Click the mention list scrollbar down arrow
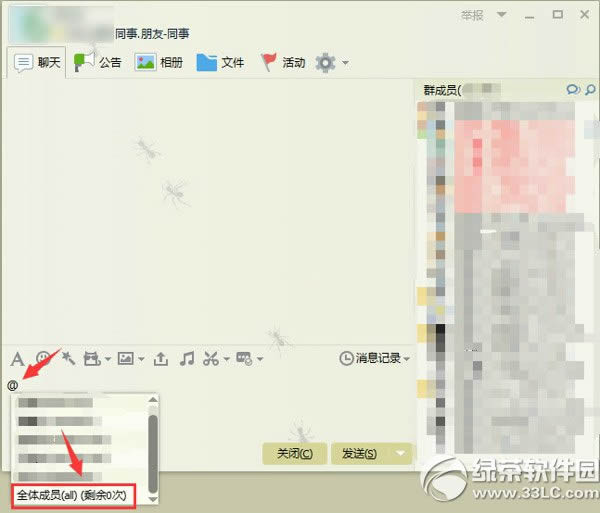This screenshot has height=513, width=600. (153, 500)
